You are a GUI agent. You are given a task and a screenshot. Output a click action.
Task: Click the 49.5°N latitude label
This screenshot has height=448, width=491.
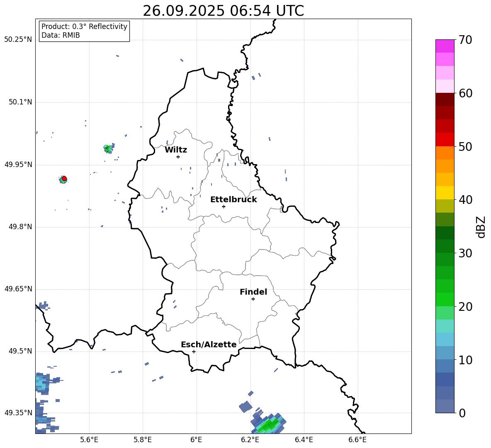pos(20,351)
